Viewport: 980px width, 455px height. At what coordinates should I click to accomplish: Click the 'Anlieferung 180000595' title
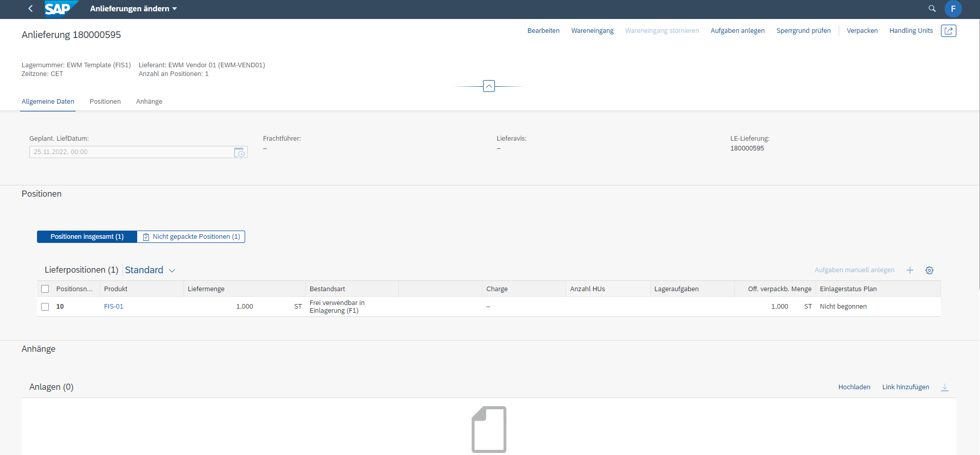[71, 35]
